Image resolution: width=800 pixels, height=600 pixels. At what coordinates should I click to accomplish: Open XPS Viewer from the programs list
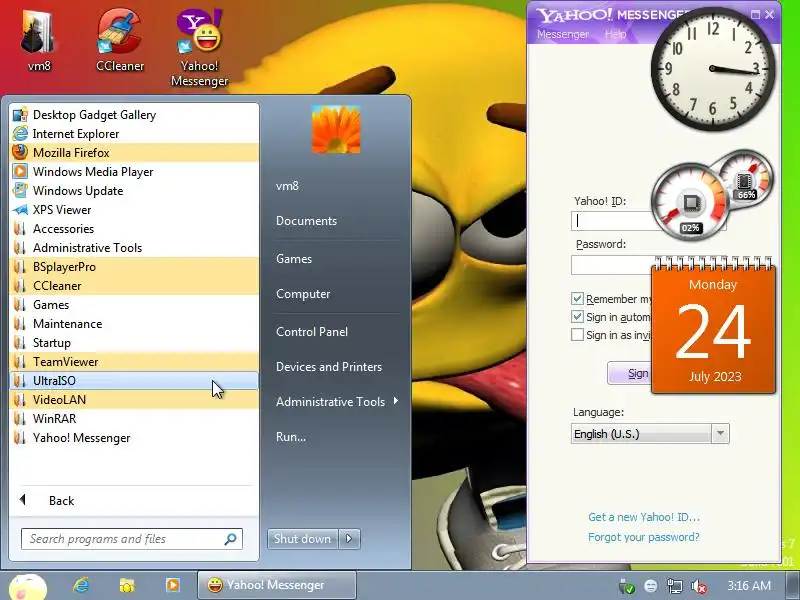(x=134, y=210)
